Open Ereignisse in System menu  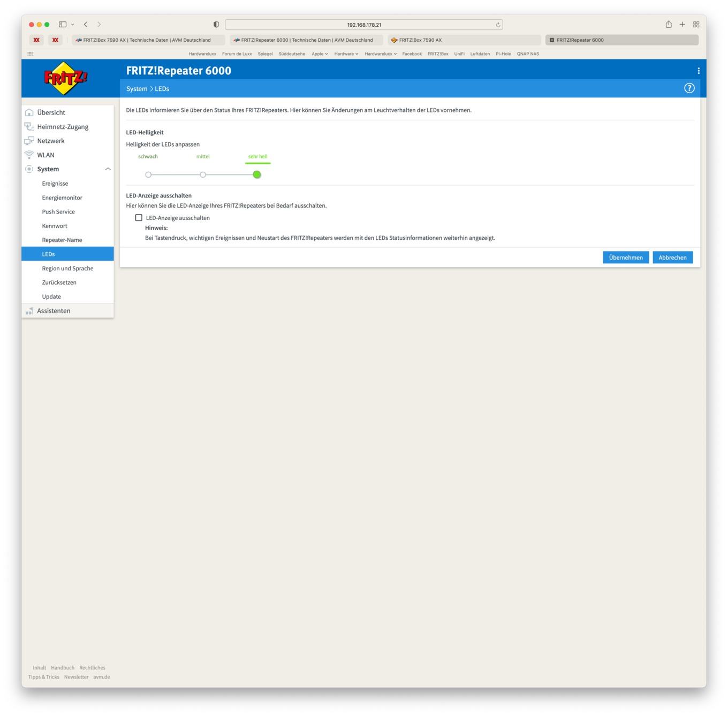point(67,184)
